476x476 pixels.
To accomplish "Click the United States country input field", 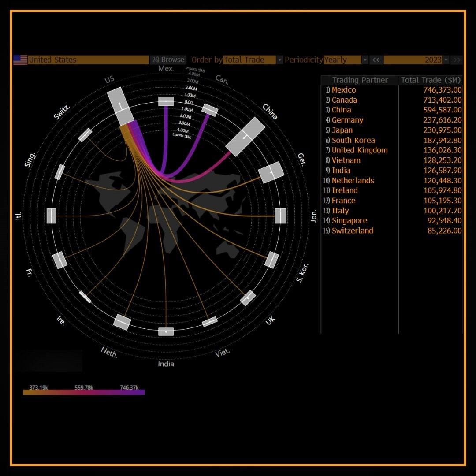I will click(x=88, y=60).
